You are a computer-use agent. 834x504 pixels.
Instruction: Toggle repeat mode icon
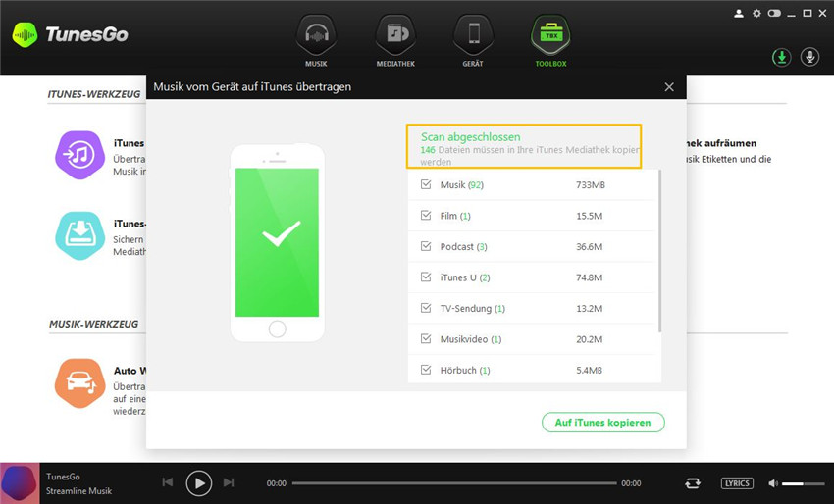[x=693, y=482]
